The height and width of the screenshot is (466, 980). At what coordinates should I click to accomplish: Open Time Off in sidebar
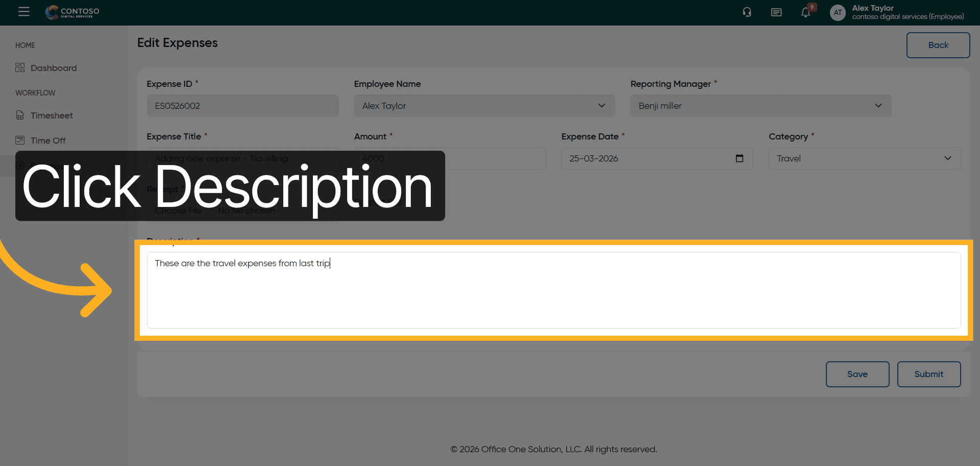pos(48,141)
